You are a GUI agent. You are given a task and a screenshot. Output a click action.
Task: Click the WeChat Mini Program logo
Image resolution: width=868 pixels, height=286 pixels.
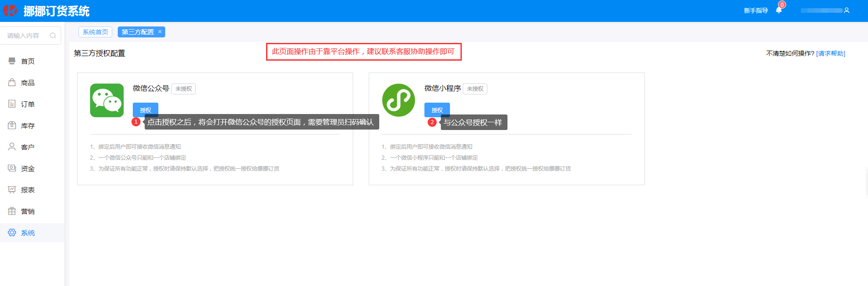(x=398, y=100)
